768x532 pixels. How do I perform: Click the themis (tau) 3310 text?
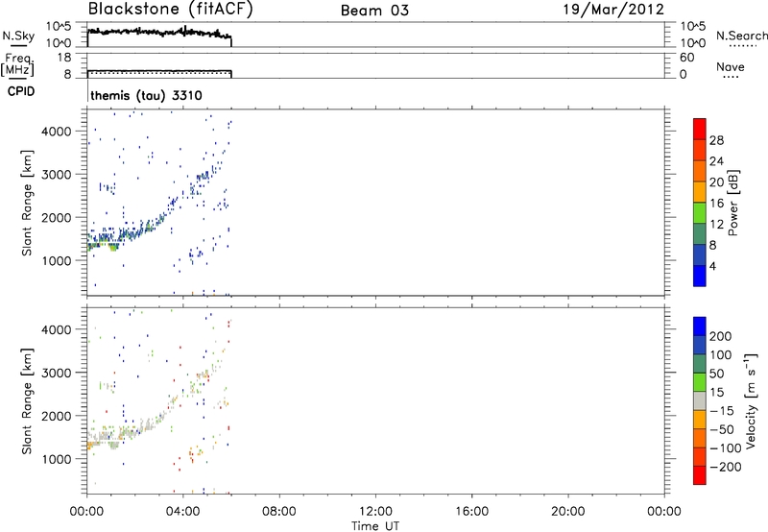coord(146,95)
